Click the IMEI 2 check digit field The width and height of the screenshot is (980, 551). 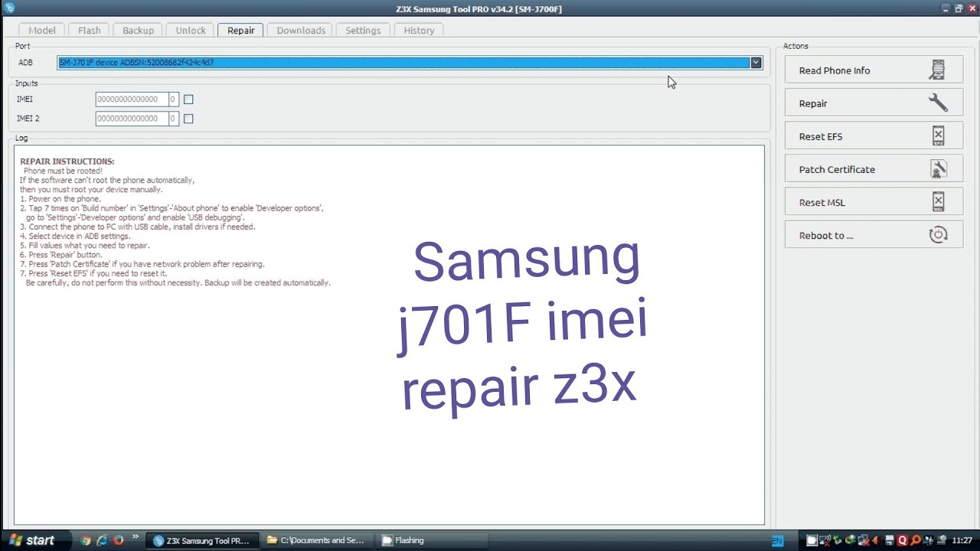tap(173, 119)
